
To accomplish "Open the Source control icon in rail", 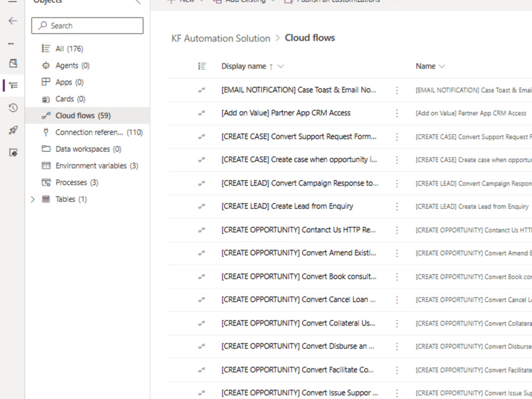I will [13, 153].
